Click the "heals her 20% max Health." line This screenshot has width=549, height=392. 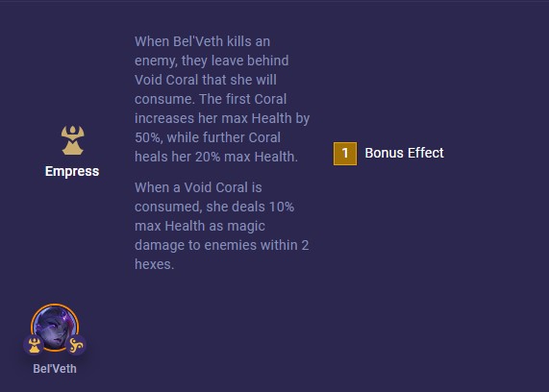[216, 157]
